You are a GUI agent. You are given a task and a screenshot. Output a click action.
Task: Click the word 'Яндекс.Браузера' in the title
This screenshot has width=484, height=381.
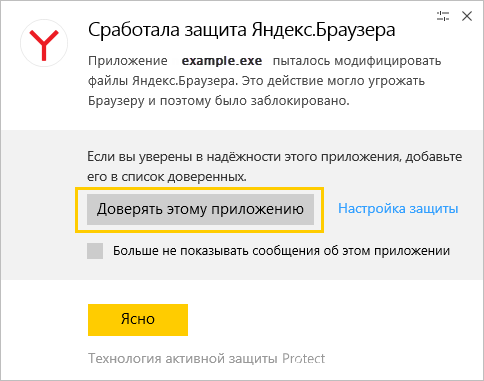click(x=323, y=30)
